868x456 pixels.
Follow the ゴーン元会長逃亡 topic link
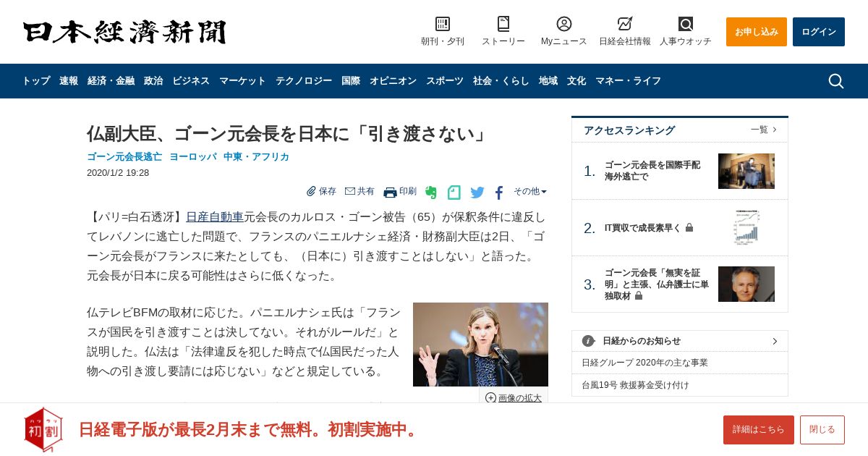coord(124,156)
